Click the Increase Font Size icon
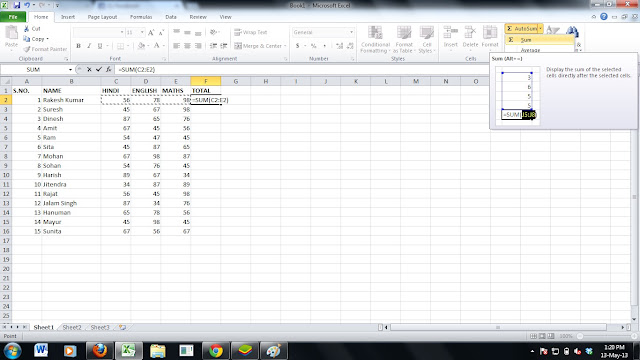640x360 pixels. point(151,32)
